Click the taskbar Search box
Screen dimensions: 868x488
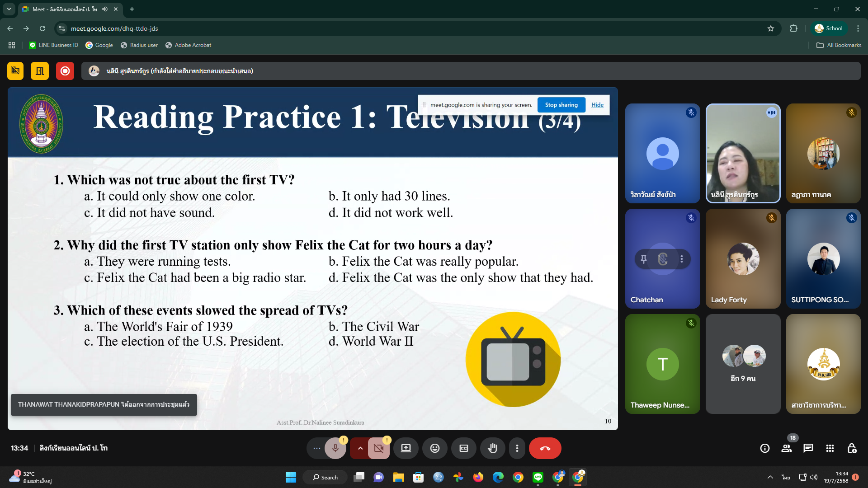click(325, 477)
